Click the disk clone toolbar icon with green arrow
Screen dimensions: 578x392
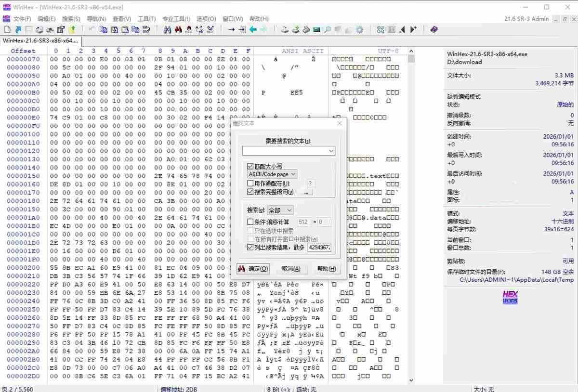click(x=295, y=29)
